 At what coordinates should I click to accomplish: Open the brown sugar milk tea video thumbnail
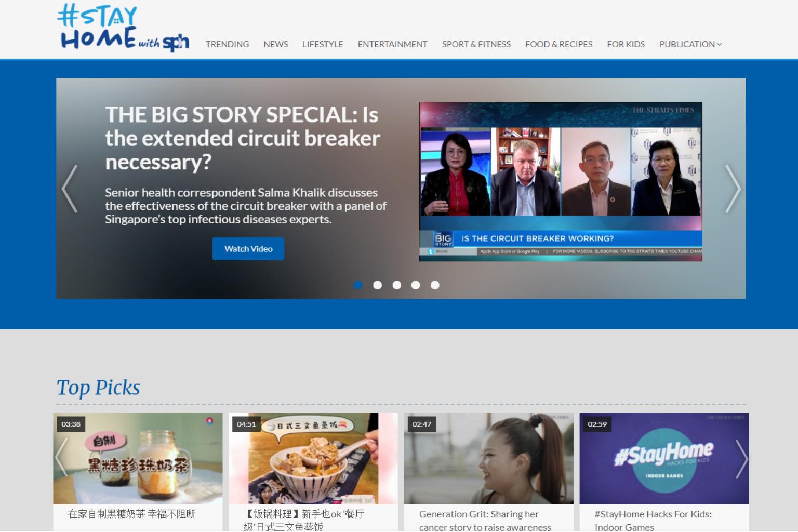[138, 458]
